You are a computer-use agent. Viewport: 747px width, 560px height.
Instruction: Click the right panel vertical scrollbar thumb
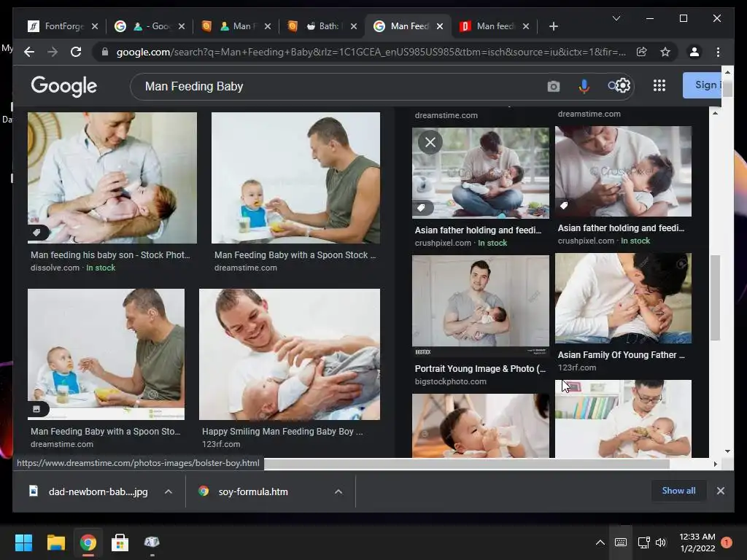715,297
